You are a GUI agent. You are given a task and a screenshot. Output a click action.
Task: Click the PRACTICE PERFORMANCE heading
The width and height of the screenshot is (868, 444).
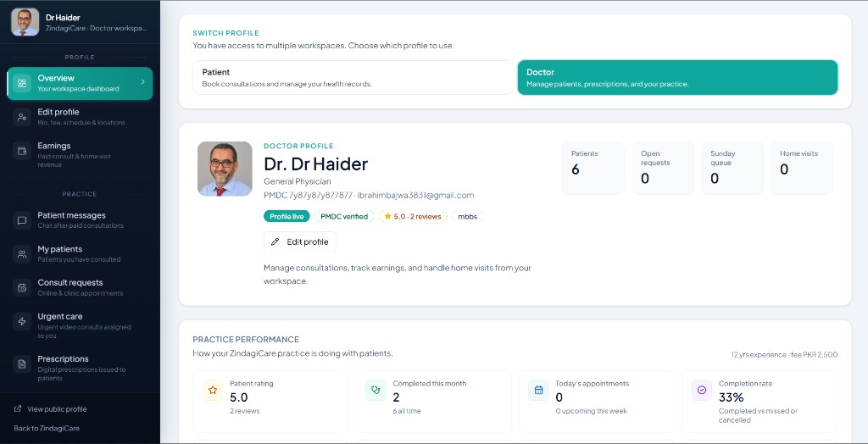click(246, 340)
